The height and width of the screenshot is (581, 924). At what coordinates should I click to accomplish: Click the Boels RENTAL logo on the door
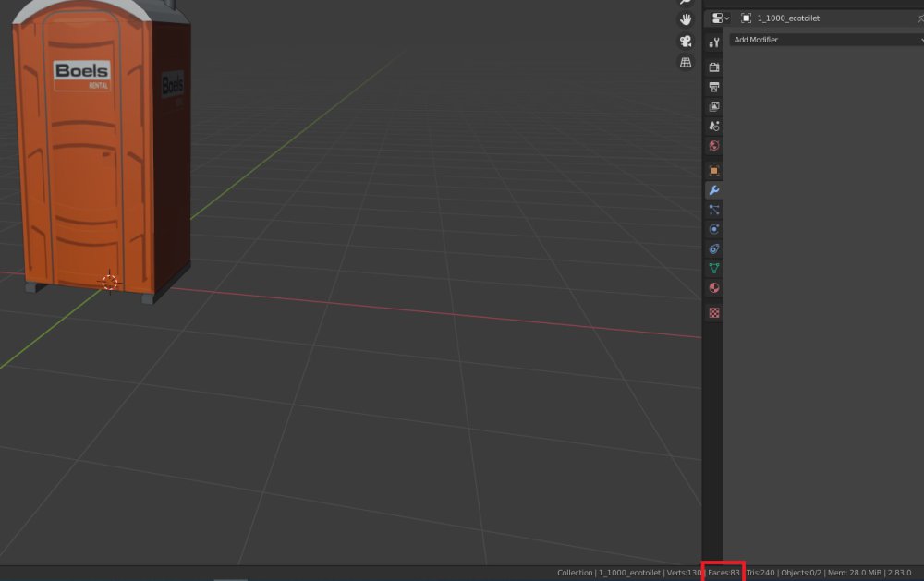82,76
